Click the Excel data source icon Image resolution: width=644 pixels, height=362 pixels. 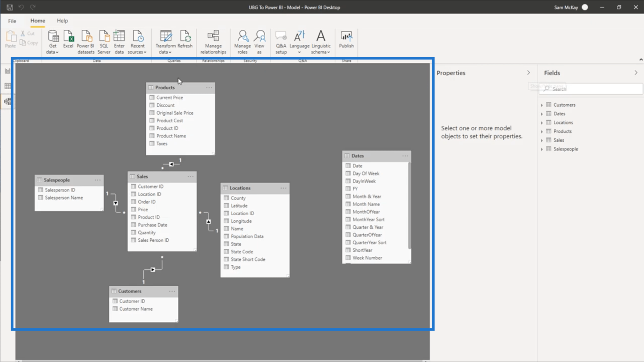68,39
